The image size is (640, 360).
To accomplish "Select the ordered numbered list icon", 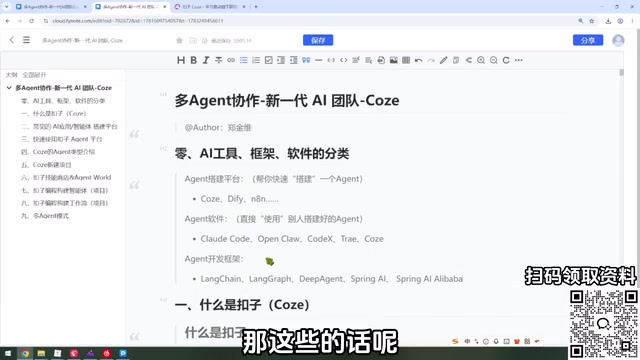I will [256, 60].
